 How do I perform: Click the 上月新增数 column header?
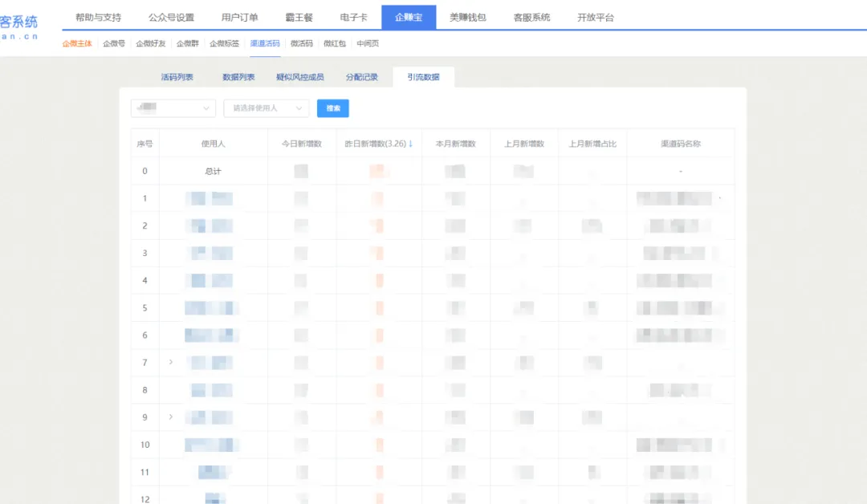(524, 144)
